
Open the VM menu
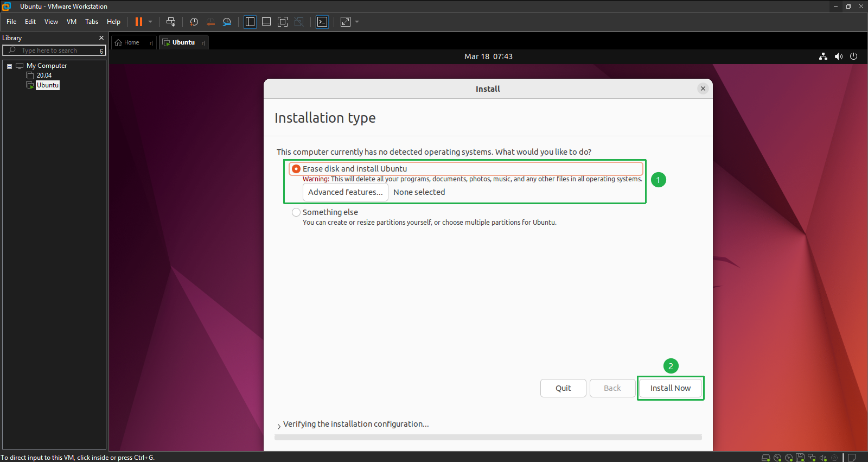72,22
